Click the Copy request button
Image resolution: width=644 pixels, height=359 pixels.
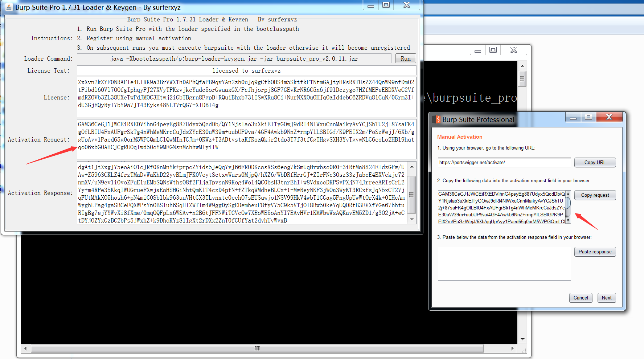pyautogui.click(x=595, y=195)
